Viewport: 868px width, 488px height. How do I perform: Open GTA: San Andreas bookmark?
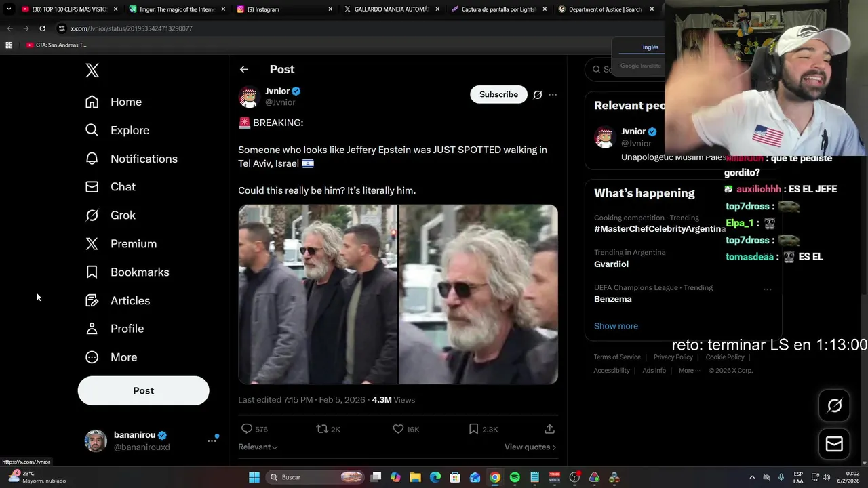point(57,45)
